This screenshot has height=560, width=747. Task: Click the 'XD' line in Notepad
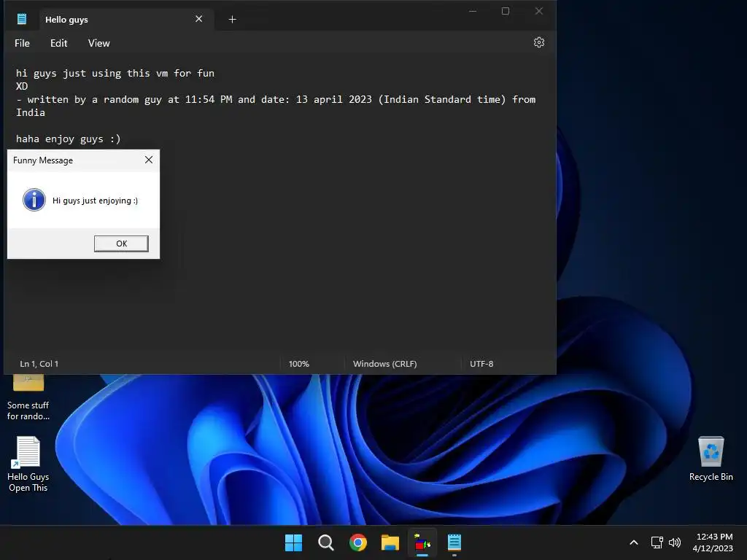pos(22,86)
